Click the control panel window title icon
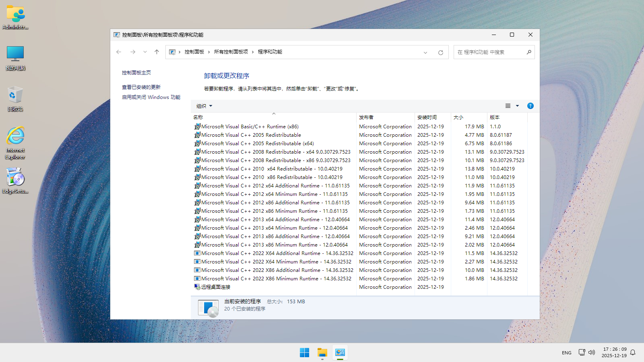The image size is (644, 362). [x=117, y=35]
